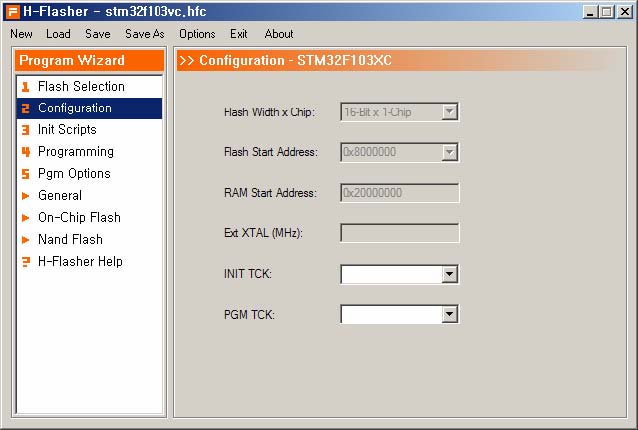Click the INIT TCK label
The width and height of the screenshot is (638, 430).
(x=247, y=274)
